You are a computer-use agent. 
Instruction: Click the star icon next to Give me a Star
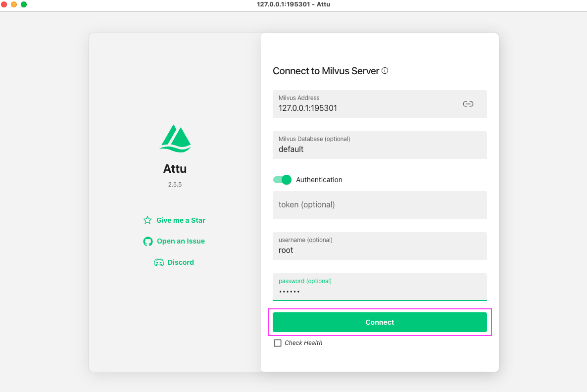pyautogui.click(x=147, y=220)
